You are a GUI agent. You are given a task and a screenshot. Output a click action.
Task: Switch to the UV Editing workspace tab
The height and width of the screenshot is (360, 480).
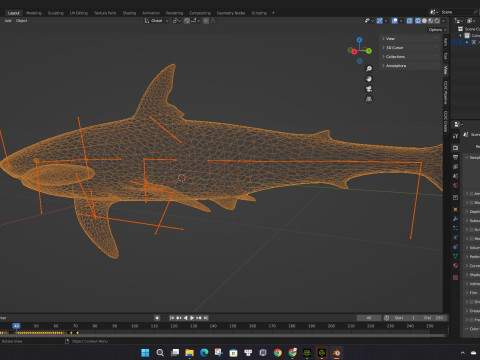coord(79,13)
